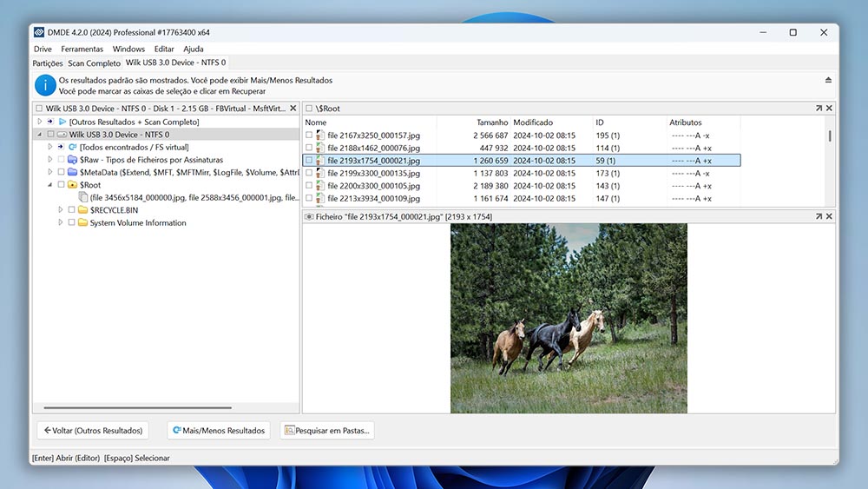868x489 pixels.
Task: Close the device tree panel
Action: pyautogui.click(x=293, y=109)
